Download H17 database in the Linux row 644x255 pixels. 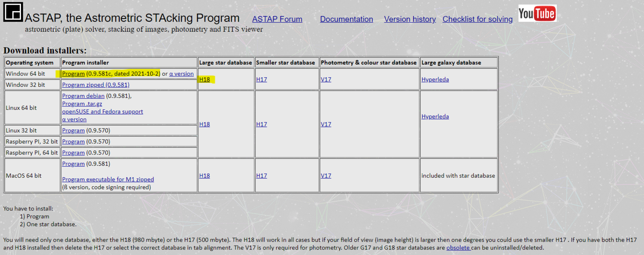point(261,124)
